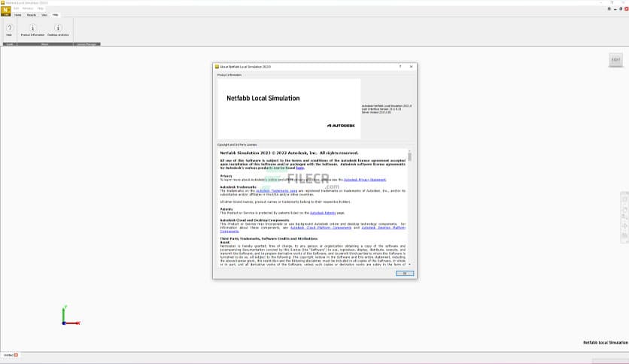Open the Autodesk Patents link
629x364 pixels.
323,213
